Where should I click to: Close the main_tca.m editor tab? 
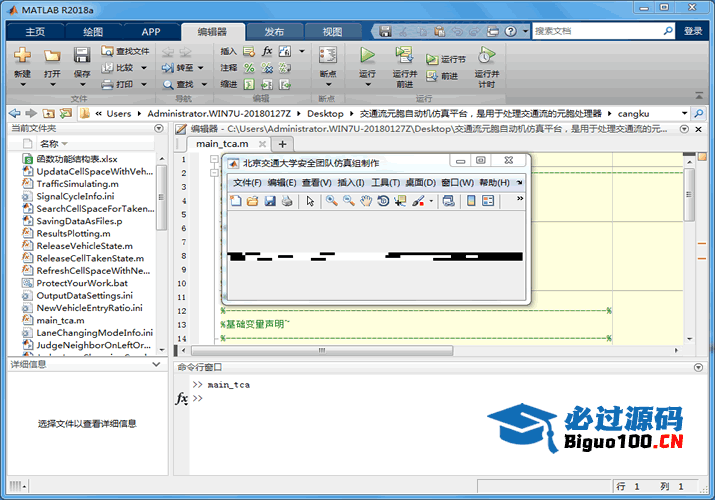pyautogui.click(x=262, y=144)
